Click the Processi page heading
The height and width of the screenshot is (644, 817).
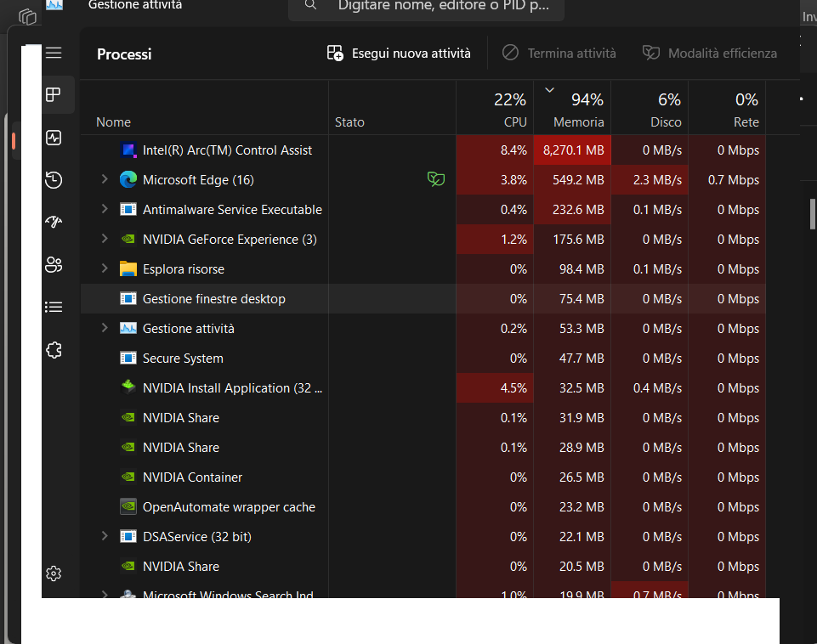tap(124, 54)
